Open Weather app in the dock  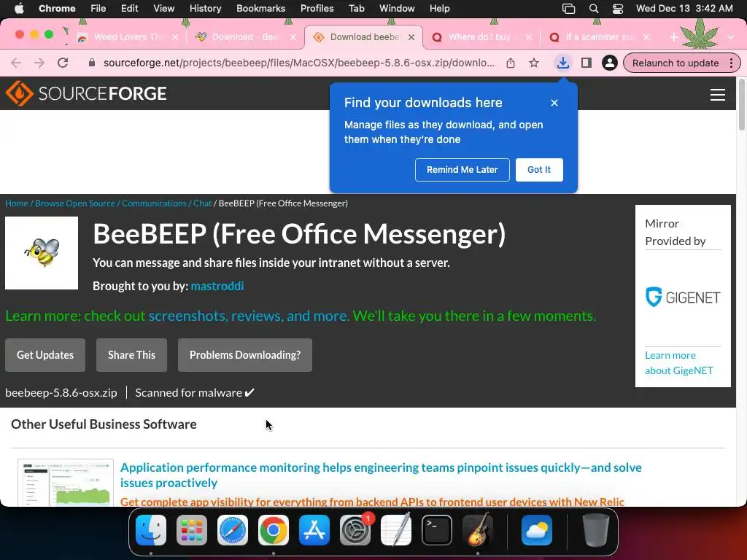point(537,530)
